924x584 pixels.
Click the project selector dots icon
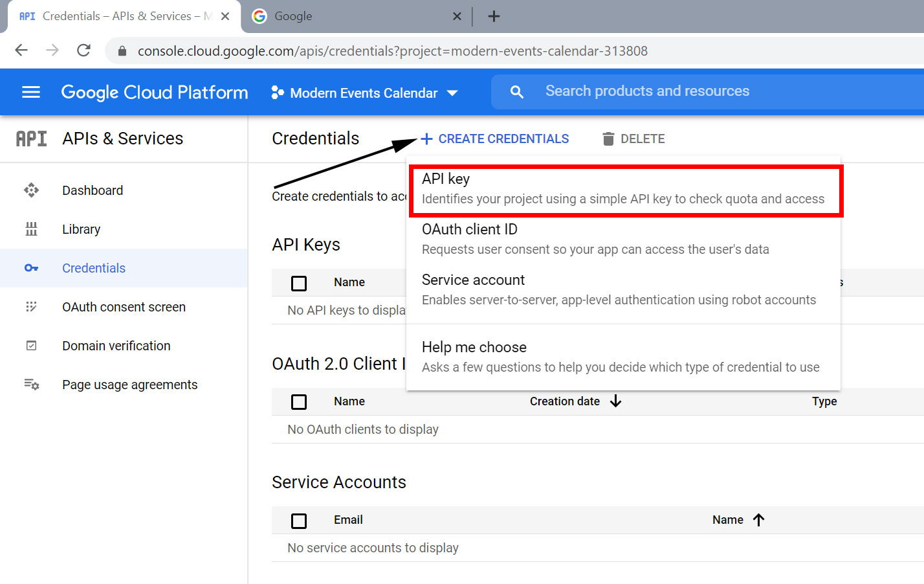click(278, 93)
